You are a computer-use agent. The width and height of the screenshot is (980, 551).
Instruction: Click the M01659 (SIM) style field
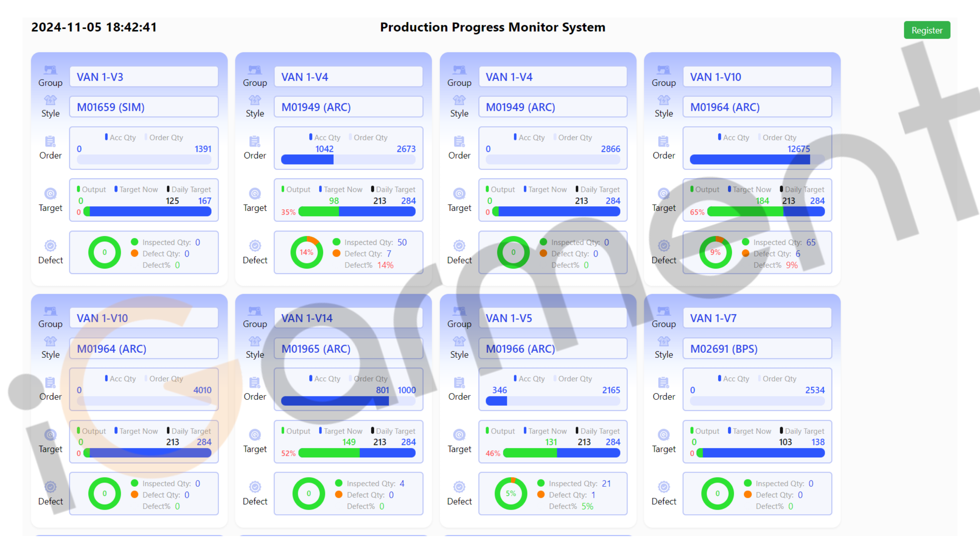tap(144, 107)
